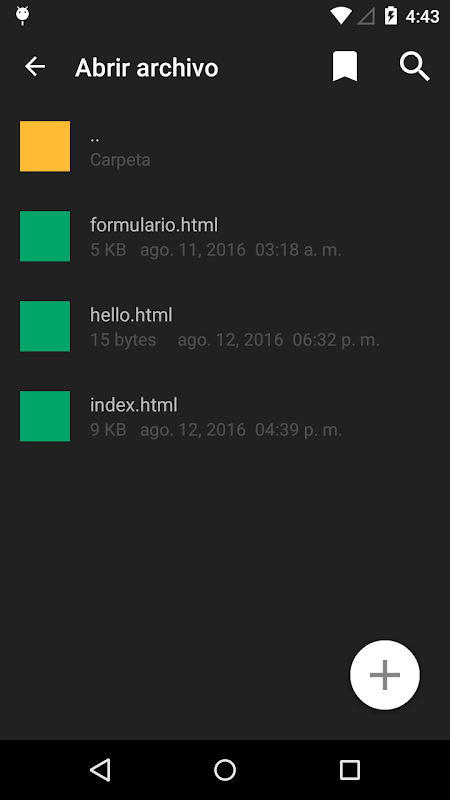Tap the Android recent apps square button
450x800 pixels.
click(350, 769)
